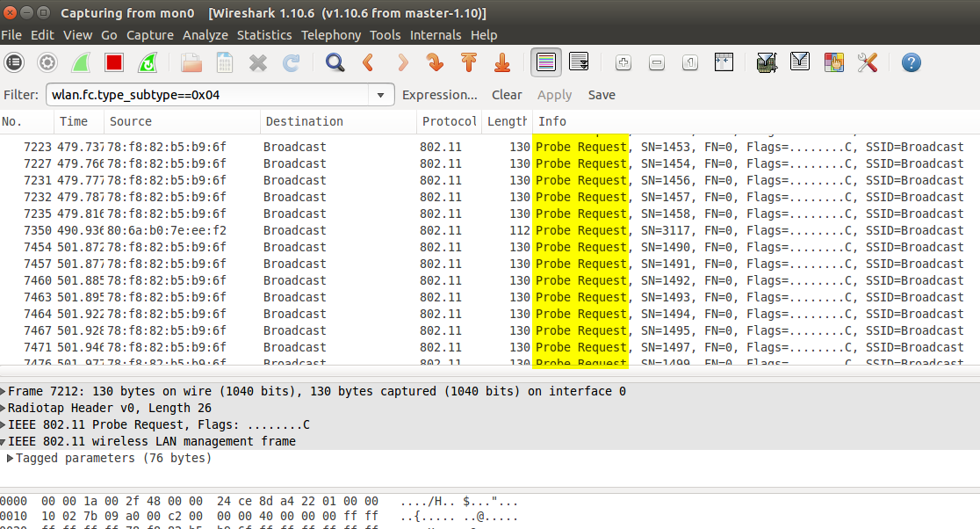Restart the running live capture
980x529 pixels.
tap(148, 62)
